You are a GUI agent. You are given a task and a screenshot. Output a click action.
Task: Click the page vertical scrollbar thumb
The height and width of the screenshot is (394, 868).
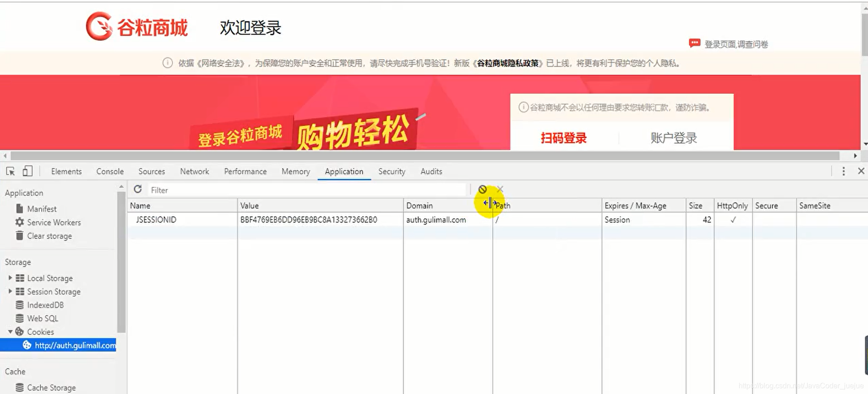(x=865, y=34)
